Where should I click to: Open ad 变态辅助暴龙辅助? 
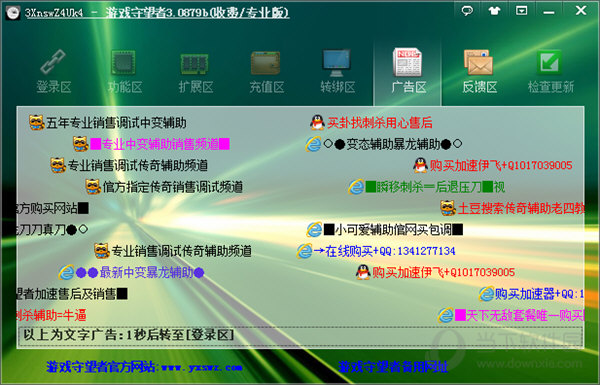pos(393,144)
